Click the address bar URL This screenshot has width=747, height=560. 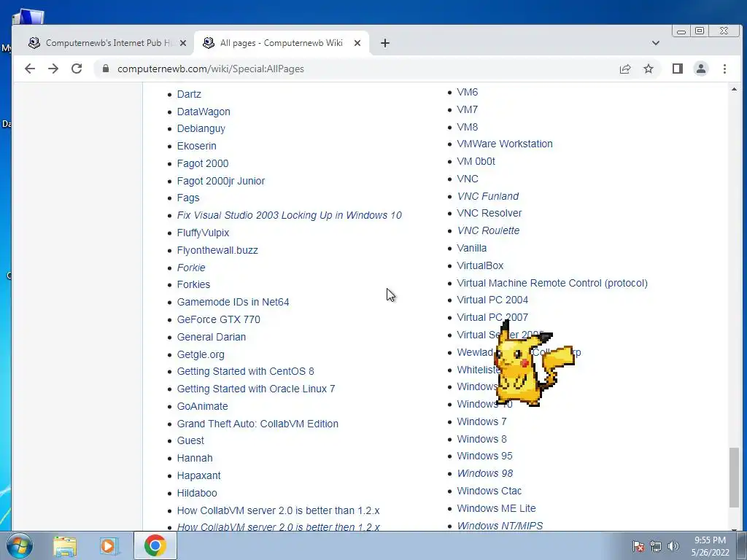point(211,69)
